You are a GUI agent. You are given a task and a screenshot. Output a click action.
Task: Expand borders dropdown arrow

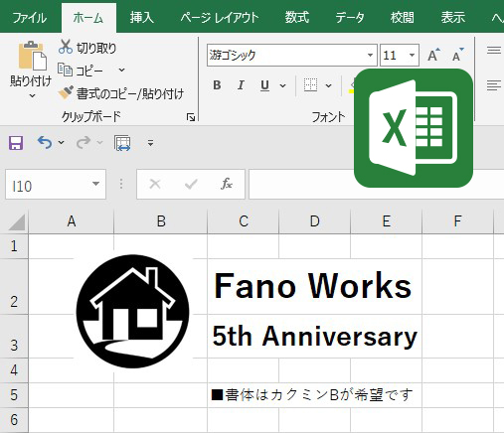(328, 85)
